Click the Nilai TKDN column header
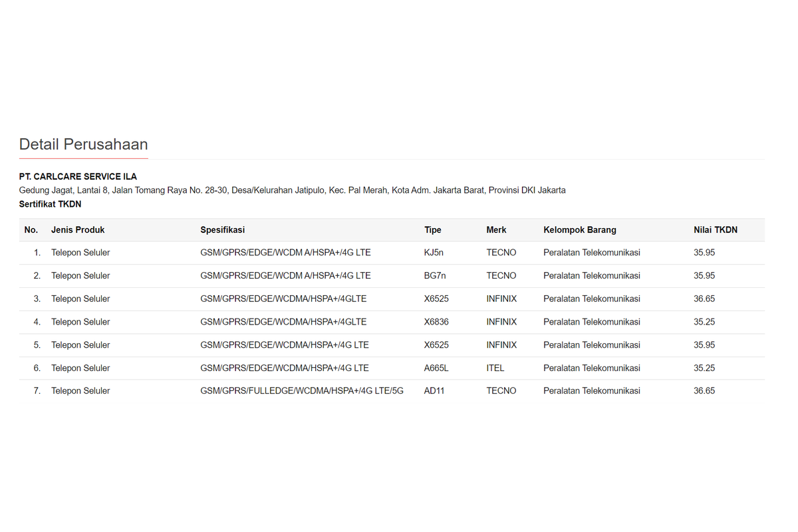The image size is (798, 532). pos(715,230)
